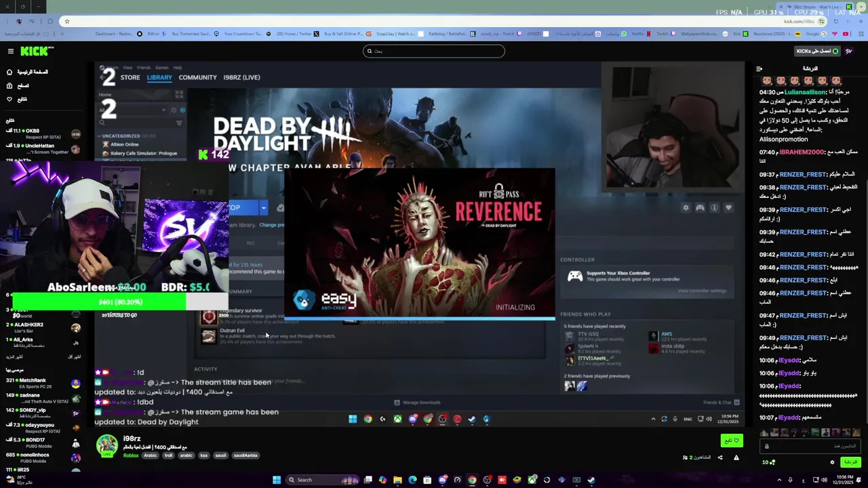Click Xbox icon in streamed taskbar
The height and width of the screenshot is (488, 868).
397,419
